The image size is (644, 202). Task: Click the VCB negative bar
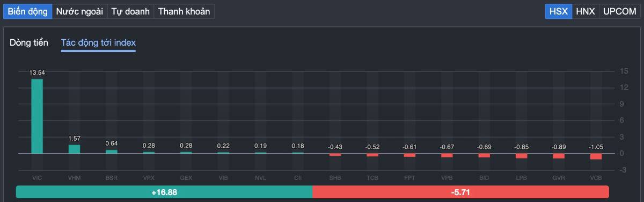point(596,156)
